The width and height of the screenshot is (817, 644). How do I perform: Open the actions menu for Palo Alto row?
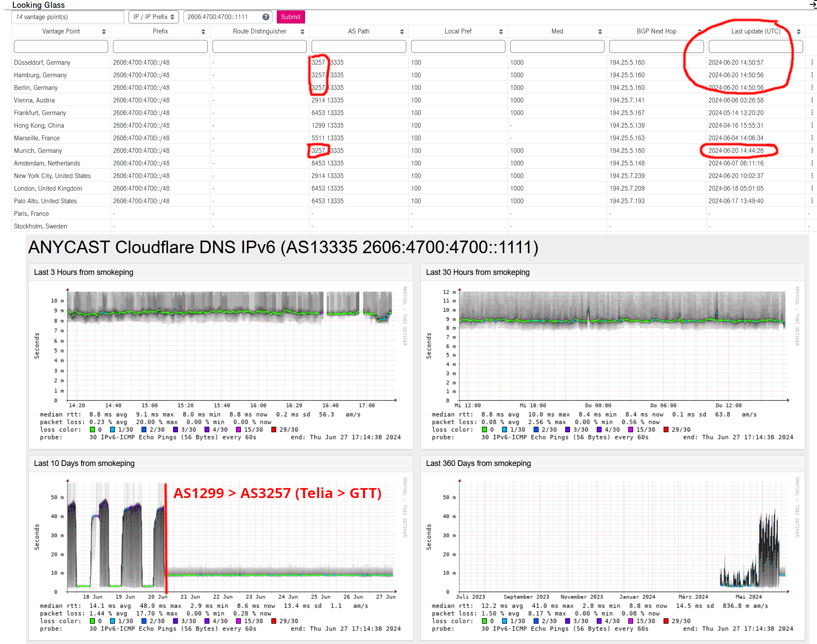click(x=812, y=201)
